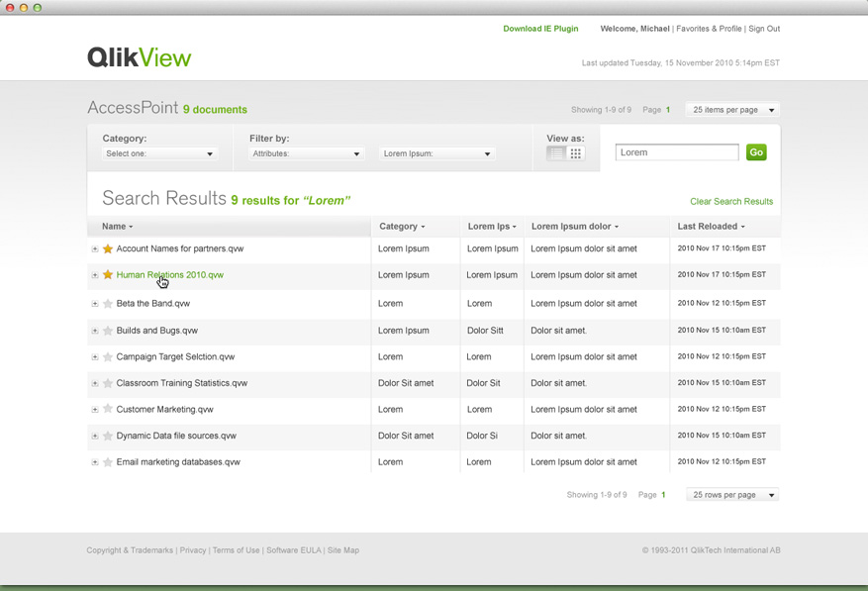This screenshot has width=868, height=591.
Task: Toggle the favorite star on Classroom Training Statistics.qvw
Action: pos(108,383)
